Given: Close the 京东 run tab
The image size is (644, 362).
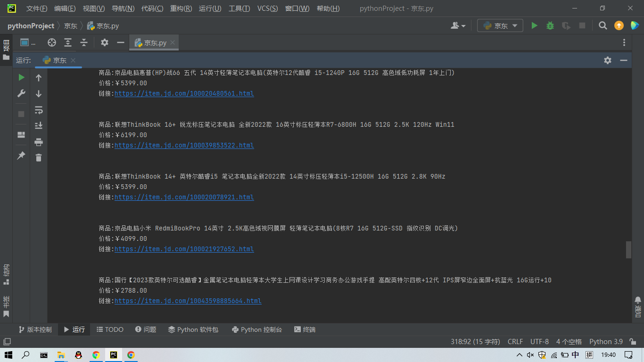Looking at the screenshot, I should (x=73, y=60).
